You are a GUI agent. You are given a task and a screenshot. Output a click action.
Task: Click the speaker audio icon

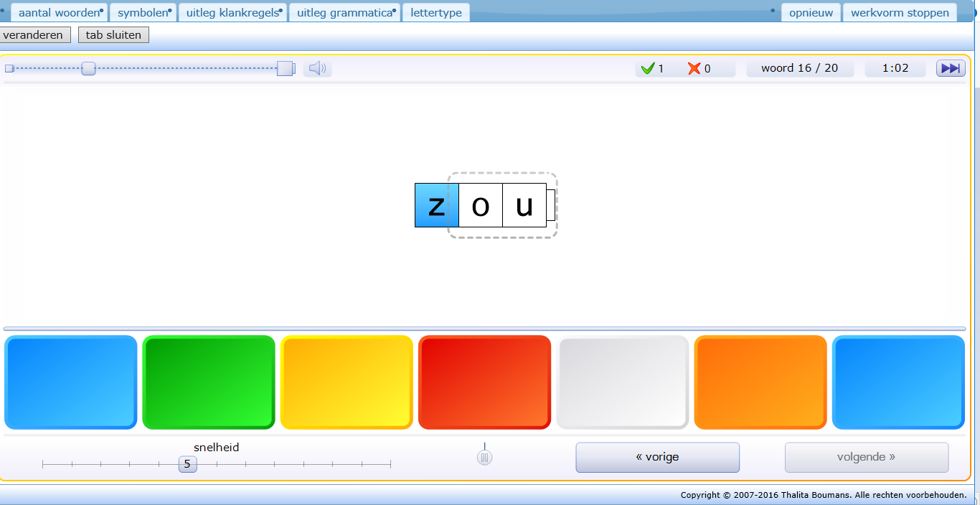click(x=317, y=69)
